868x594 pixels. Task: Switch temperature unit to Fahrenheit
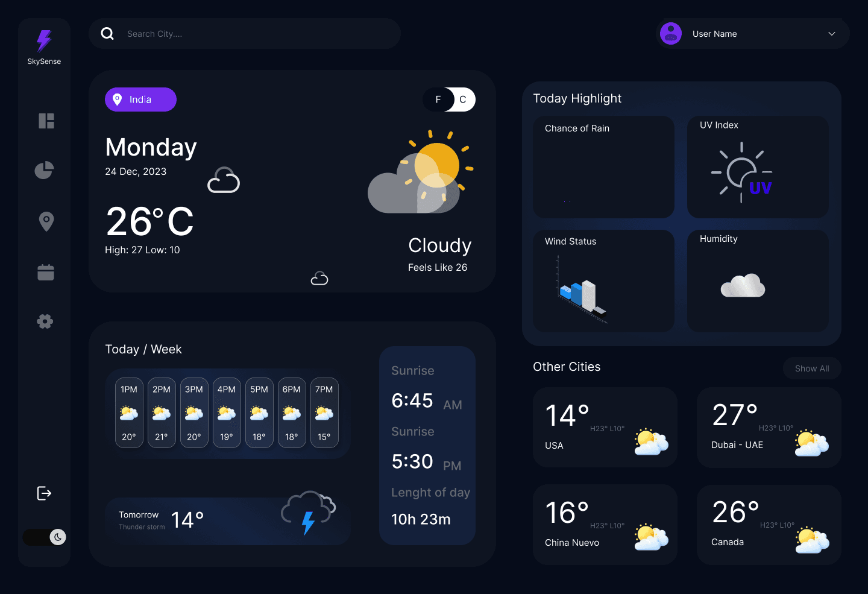[438, 100]
